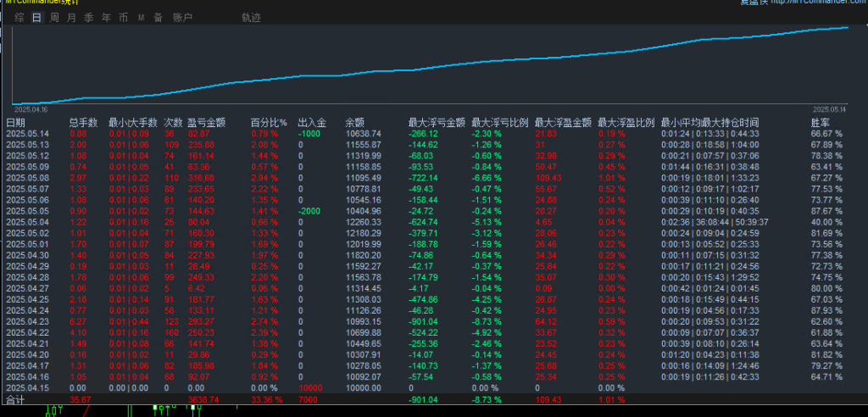Screen dimensions: 868x417
Task: Click the M tab in the statistics bar
Action: click(142, 17)
